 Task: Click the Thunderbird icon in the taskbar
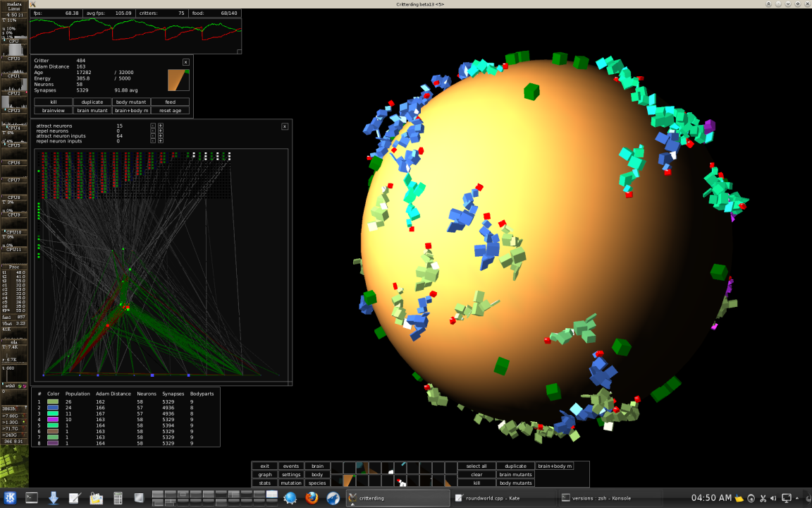coord(333,497)
